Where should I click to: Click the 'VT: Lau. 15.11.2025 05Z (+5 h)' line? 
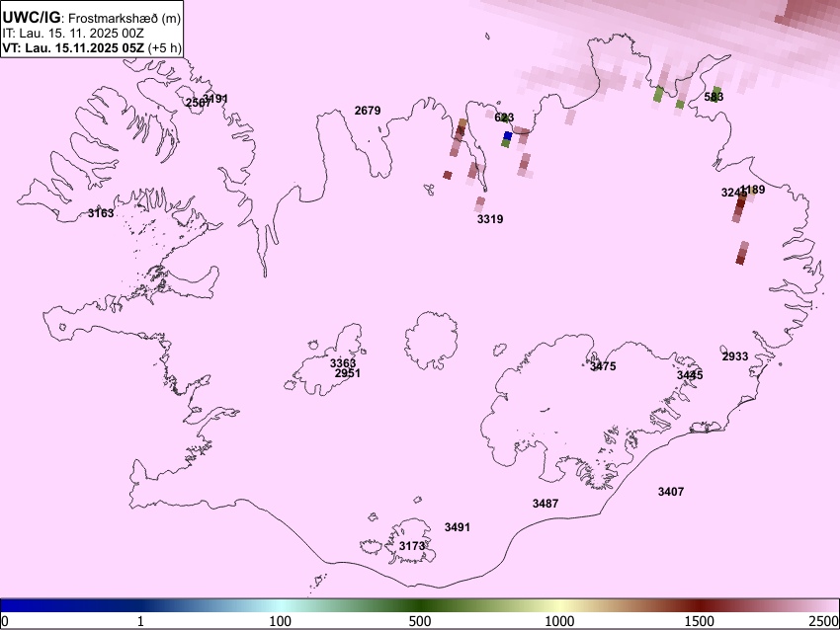pos(92,47)
